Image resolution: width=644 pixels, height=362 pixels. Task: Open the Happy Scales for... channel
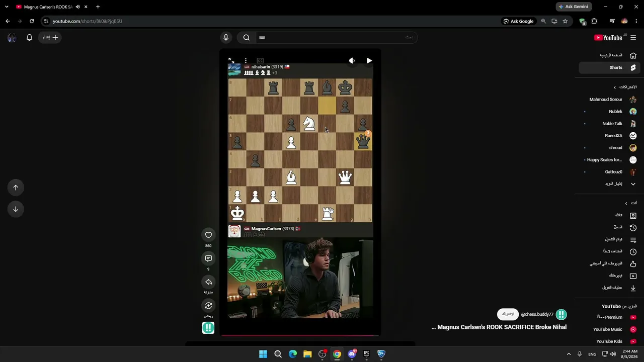tap(608, 160)
